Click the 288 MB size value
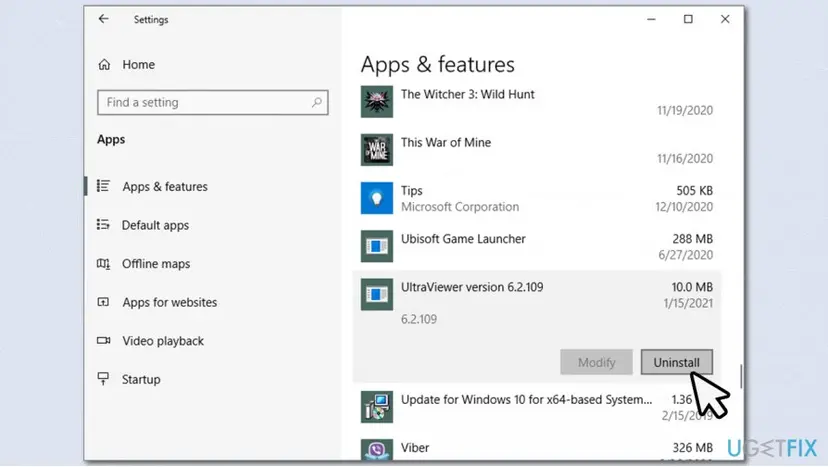The image size is (828, 467). (692, 239)
